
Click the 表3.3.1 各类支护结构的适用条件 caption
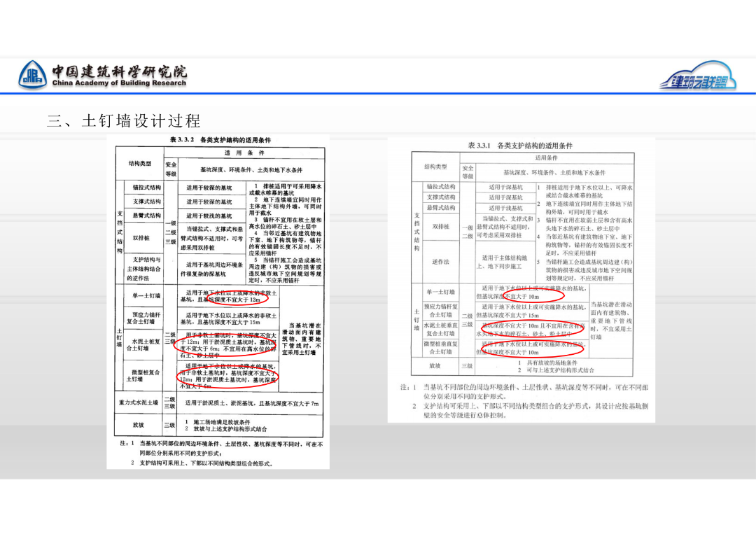pyautogui.click(x=521, y=145)
